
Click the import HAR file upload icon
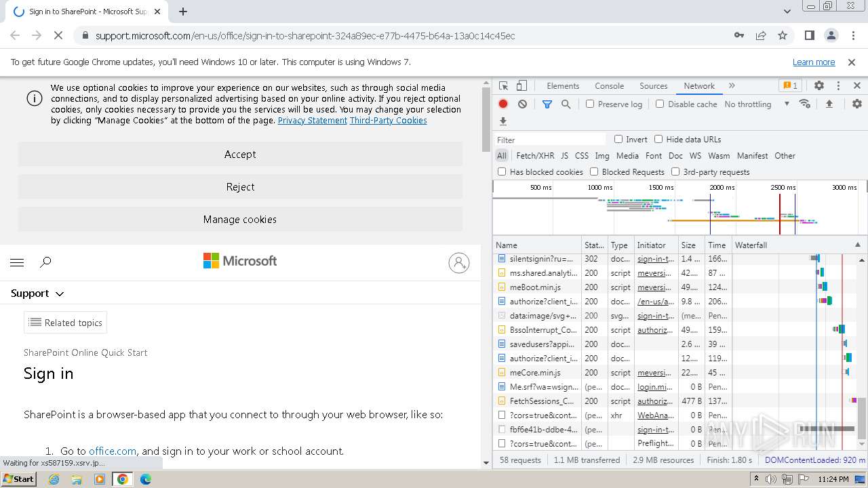pyautogui.click(x=829, y=104)
